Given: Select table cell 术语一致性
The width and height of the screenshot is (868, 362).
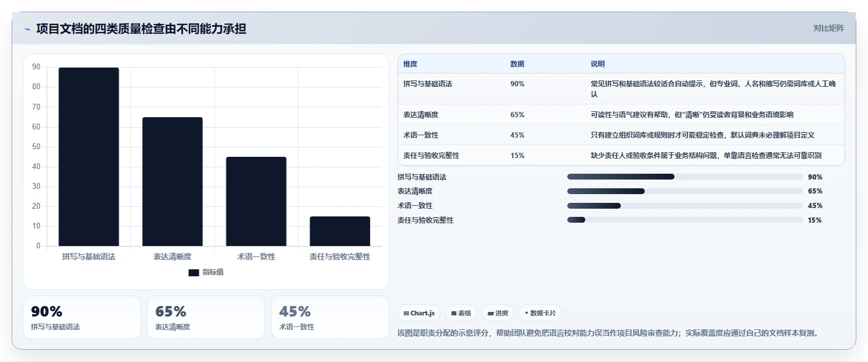Looking at the screenshot, I should (421, 135).
